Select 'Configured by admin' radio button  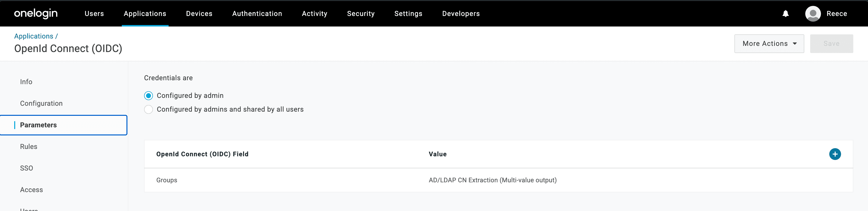pos(148,95)
